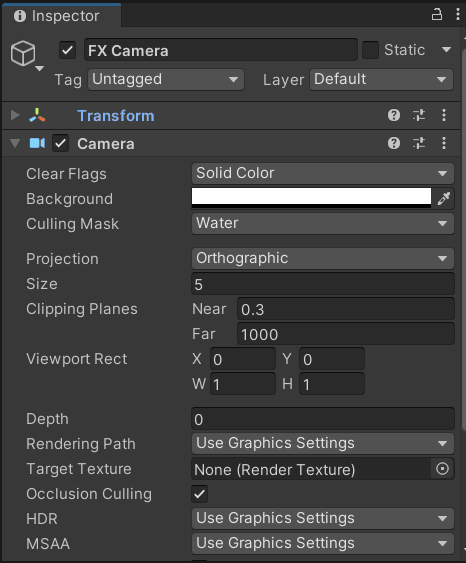Select Target Texture object picker circle
The width and height of the screenshot is (466, 563).
442,469
